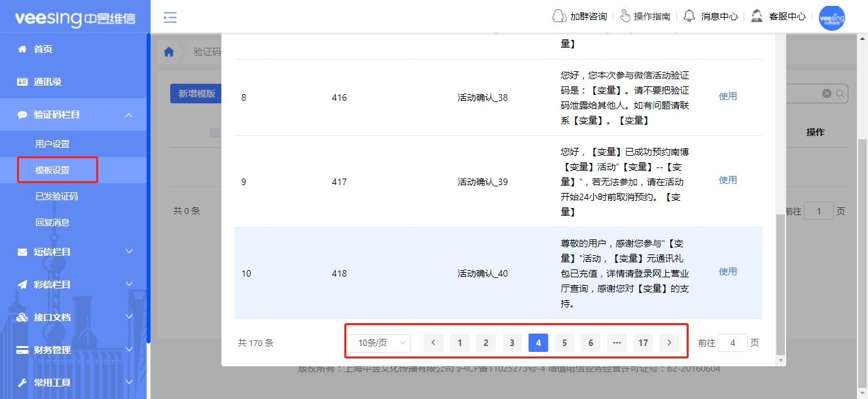Click the 操作指南 hand pointer icon
868x399 pixels.
coord(624,16)
